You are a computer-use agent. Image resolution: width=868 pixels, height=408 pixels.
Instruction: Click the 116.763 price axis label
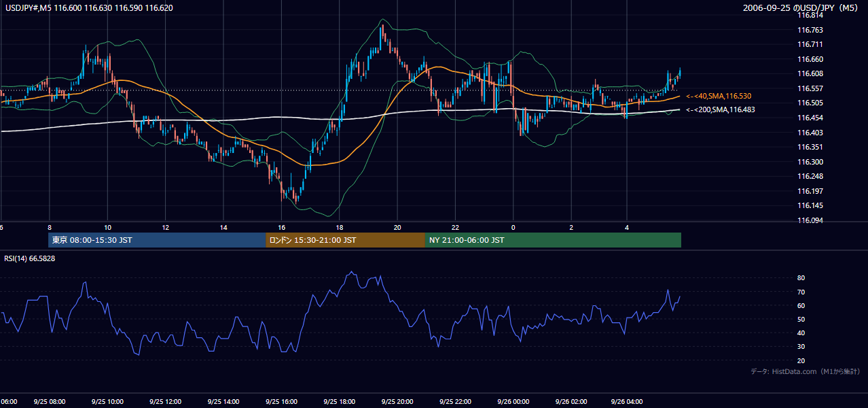pos(810,30)
